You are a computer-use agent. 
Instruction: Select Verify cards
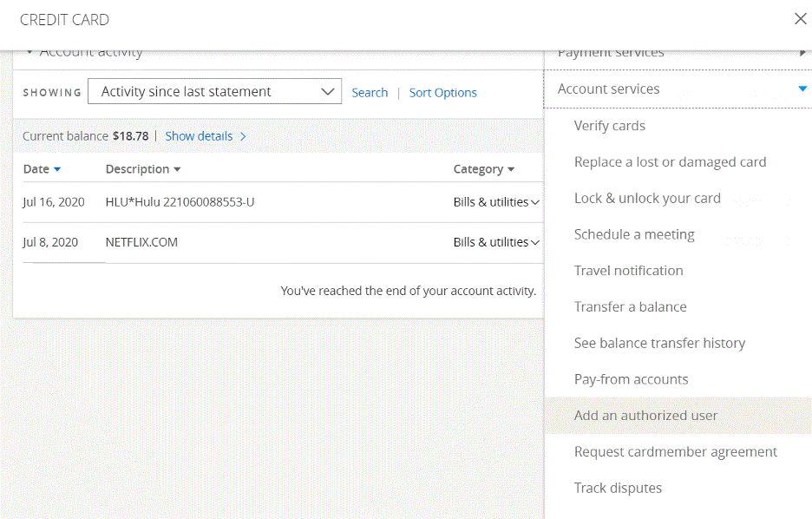point(610,126)
